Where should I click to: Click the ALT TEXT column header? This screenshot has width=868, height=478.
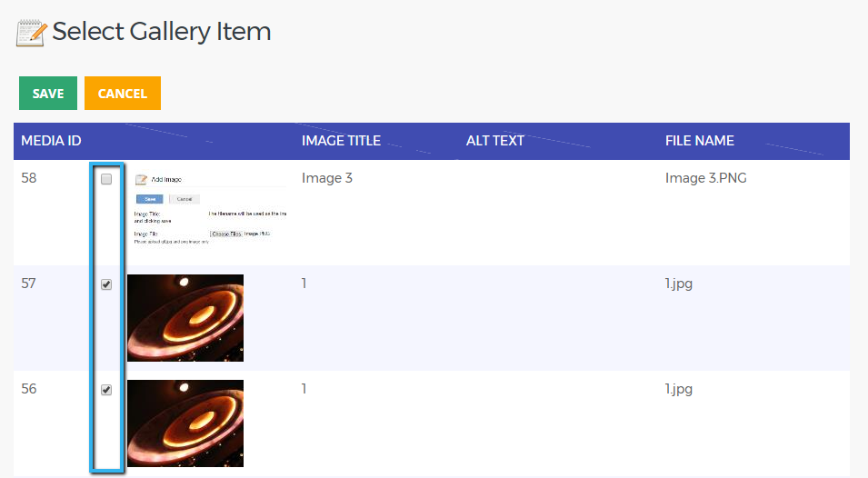494,141
